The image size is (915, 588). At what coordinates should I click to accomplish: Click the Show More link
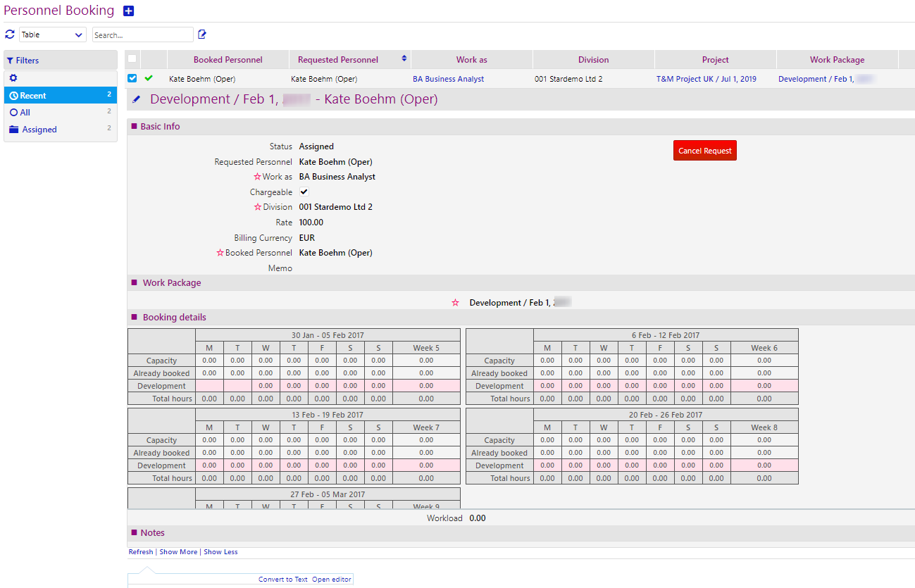[x=178, y=551]
